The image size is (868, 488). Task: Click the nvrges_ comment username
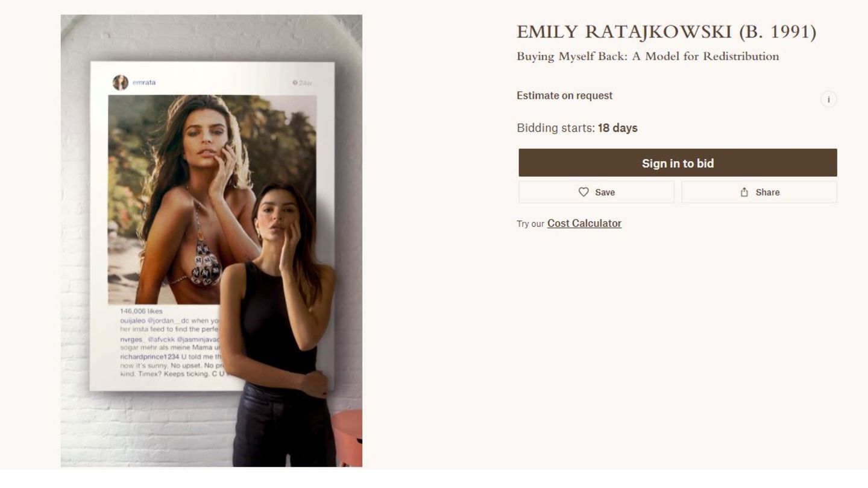coord(133,340)
